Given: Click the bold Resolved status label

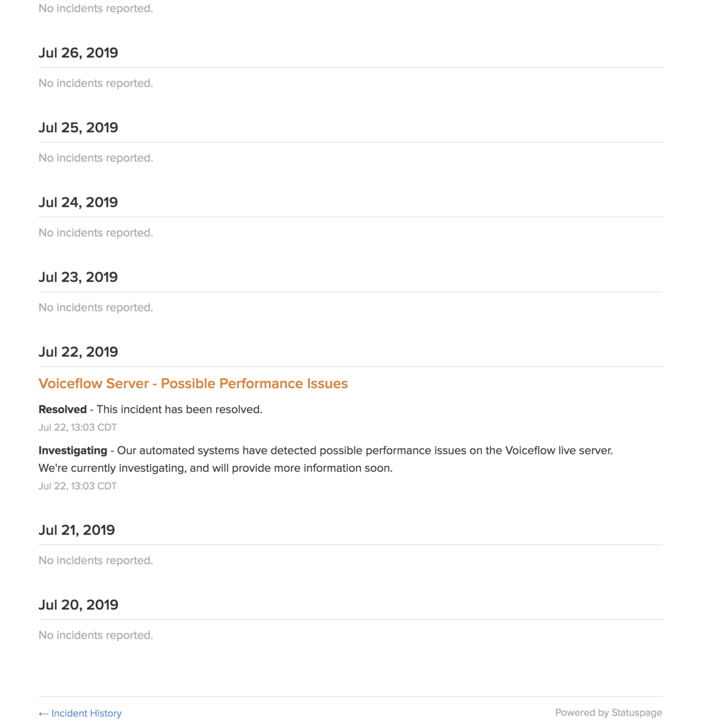Looking at the screenshot, I should 63,409.
